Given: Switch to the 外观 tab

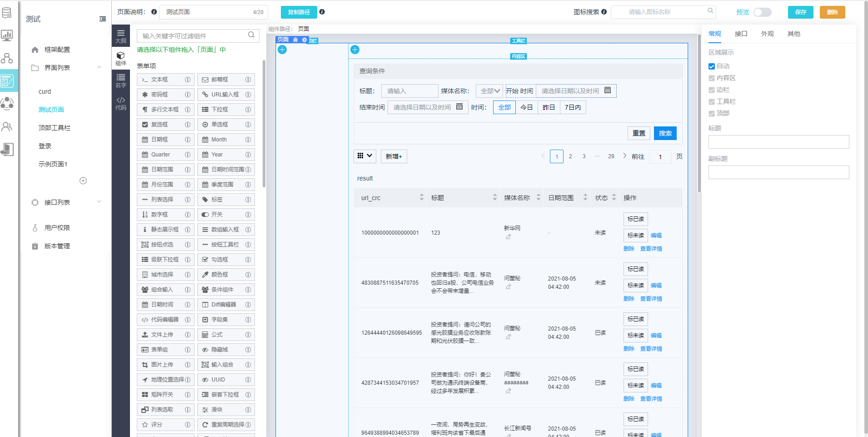Looking at the screenshot, I should pos(767,34).
